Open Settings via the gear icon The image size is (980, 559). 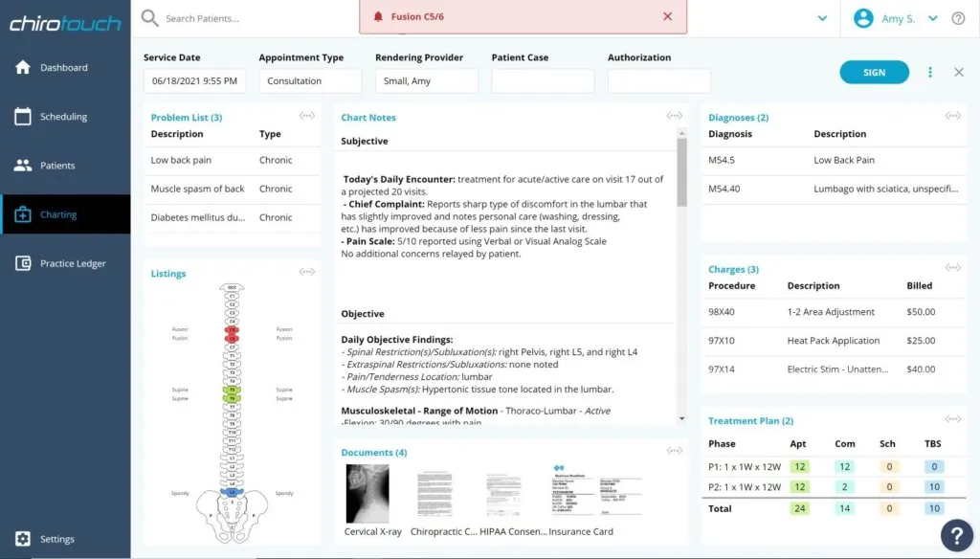[24, 538]
